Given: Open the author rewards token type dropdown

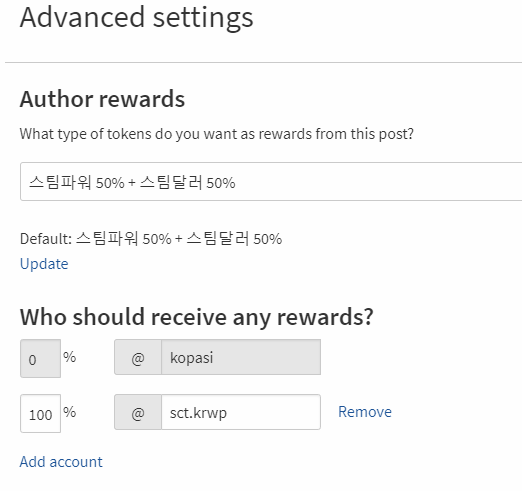Looking at the screenshot, I should (x=271, y=182).
